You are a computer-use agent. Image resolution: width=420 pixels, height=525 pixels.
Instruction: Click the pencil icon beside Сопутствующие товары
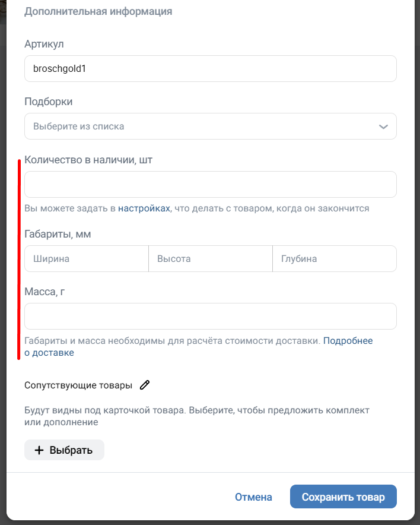[145, 385]
